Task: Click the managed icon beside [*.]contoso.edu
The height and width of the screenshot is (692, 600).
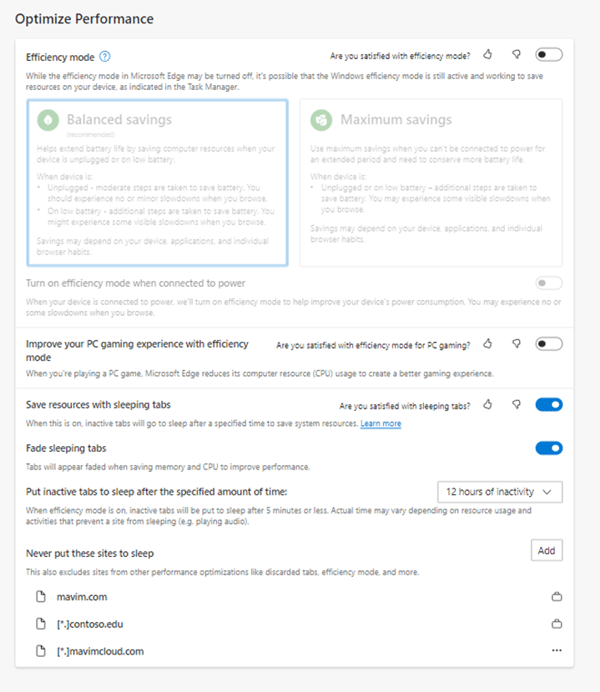Action: pyautogui.click(x=557, y=624)
